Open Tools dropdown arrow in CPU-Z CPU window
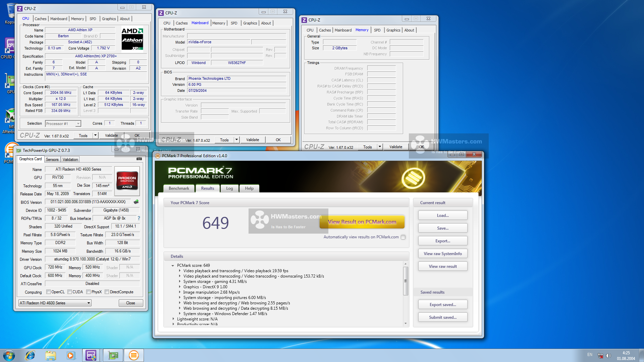Screen dimensions: 644x362 coord(95,135)
